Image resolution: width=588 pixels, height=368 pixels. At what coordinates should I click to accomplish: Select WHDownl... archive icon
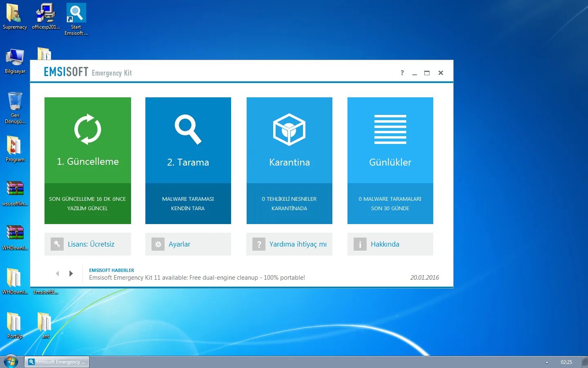tap(15, 237)
